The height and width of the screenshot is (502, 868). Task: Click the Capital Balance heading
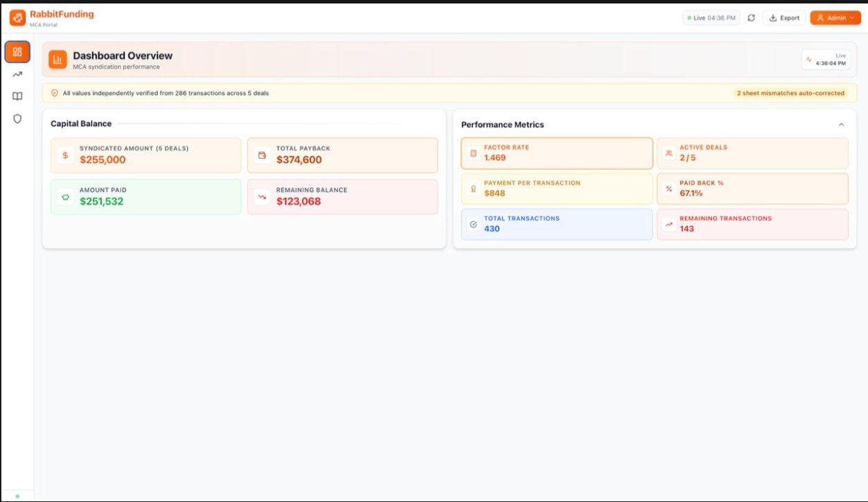tap(81, 124)
